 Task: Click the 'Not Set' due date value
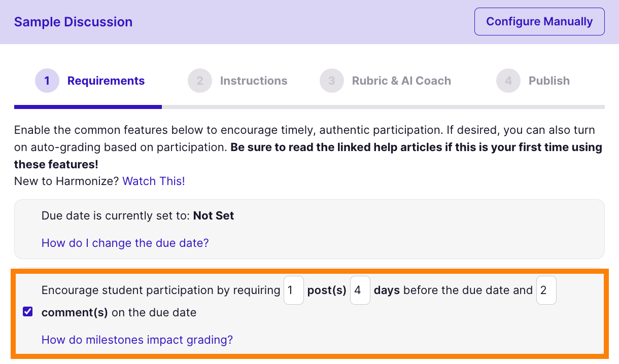coord(214,215)
